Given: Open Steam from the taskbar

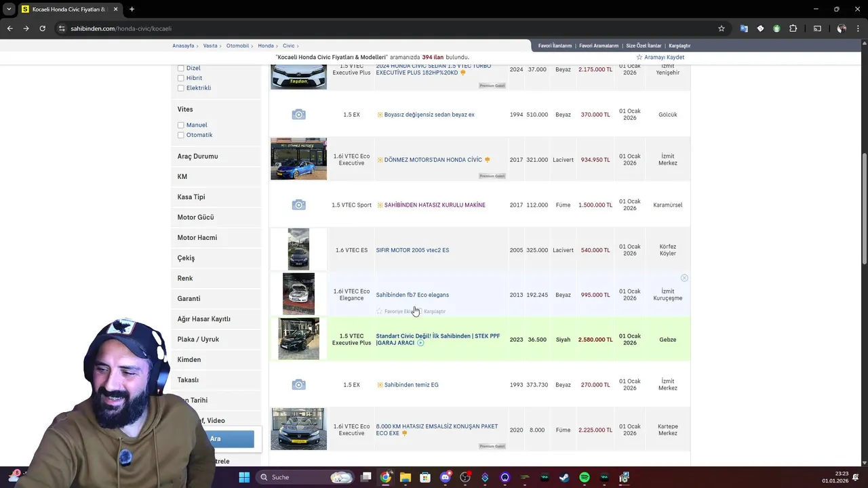Looking at the screenshot, I should [x=564, y=477].
